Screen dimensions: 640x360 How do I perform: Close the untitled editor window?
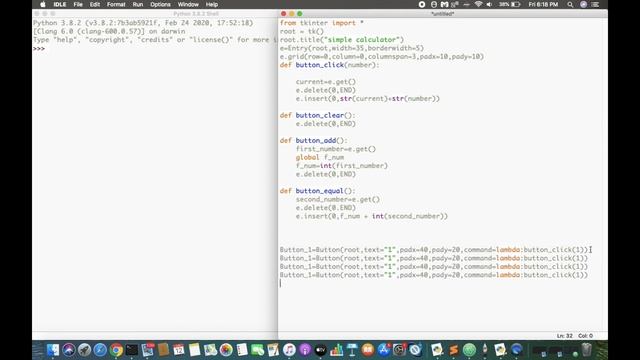284,13
